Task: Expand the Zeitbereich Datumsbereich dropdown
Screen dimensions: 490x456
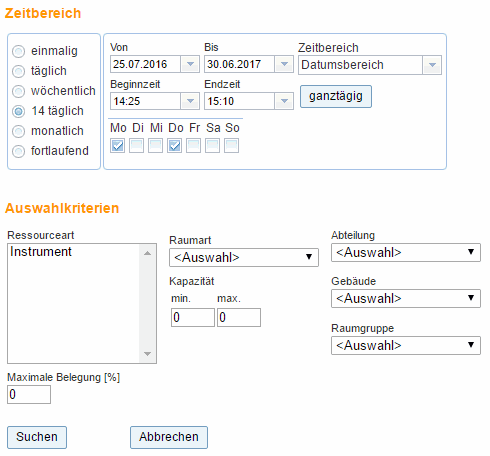Action: click(370, 65)
